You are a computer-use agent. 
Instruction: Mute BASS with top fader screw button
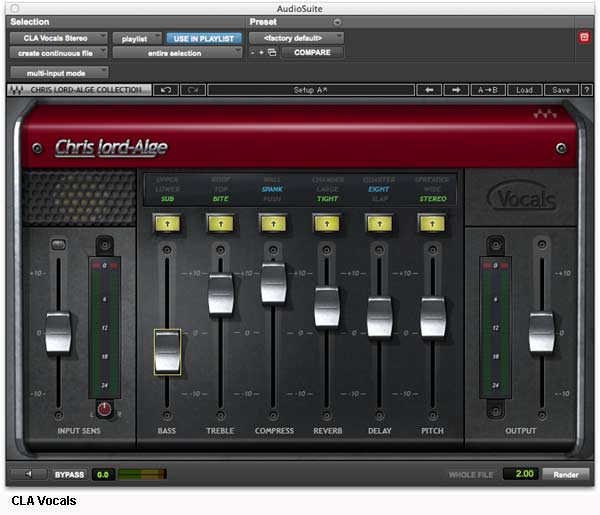(x=167, y=250)
